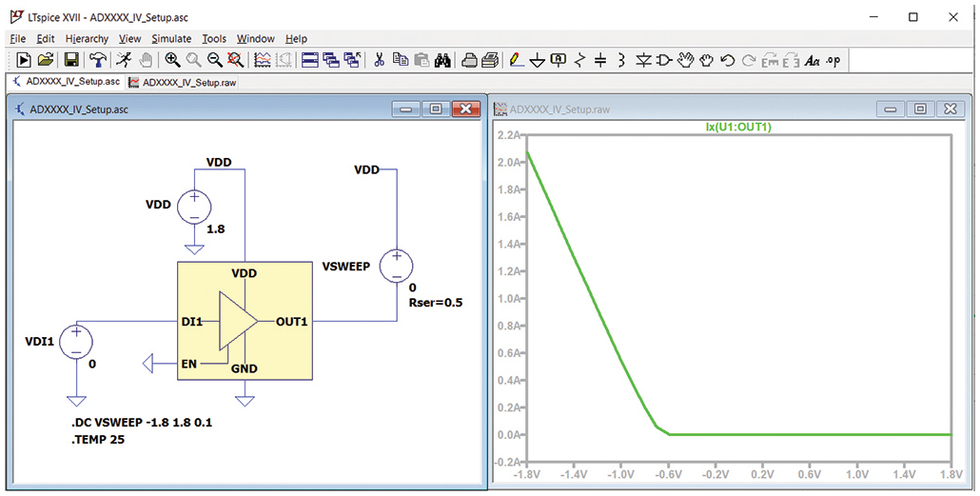Click the Cascade Windows icon
This screenshot has height=496, width=980.
330,60
